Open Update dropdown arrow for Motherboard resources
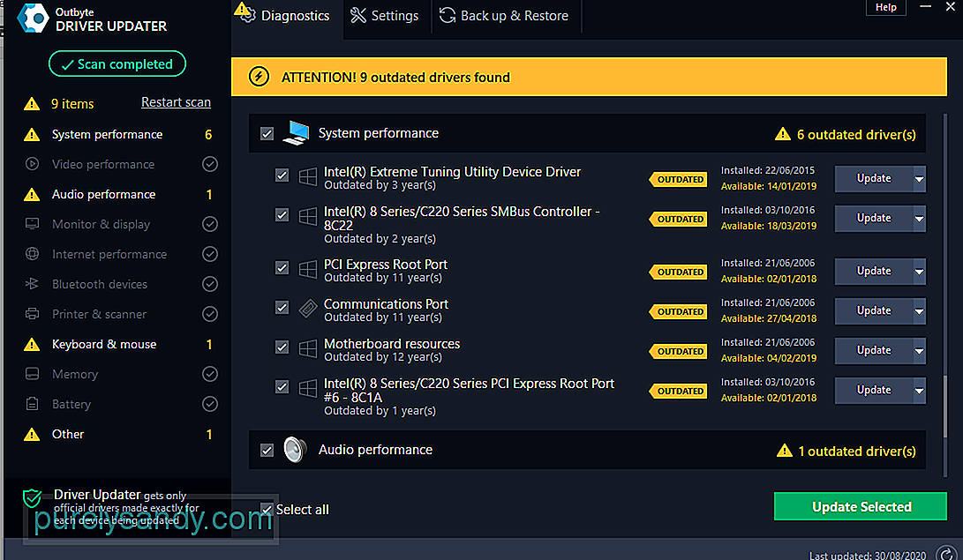 920,351
